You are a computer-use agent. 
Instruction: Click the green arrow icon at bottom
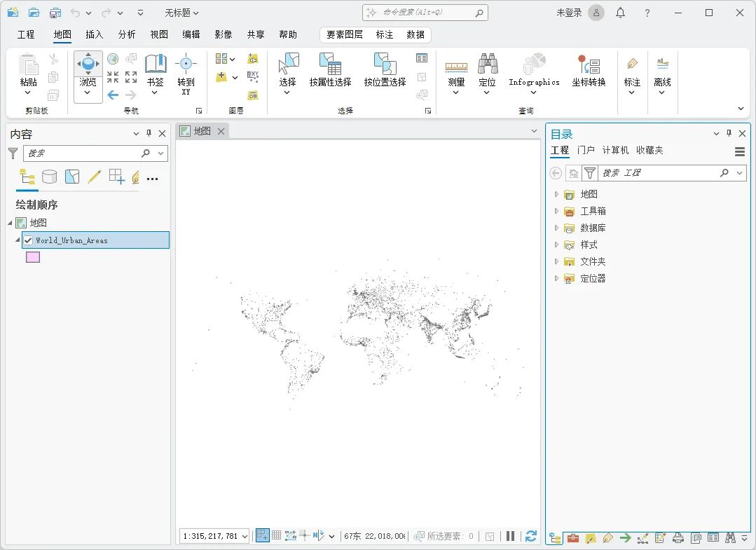[626, 537]
